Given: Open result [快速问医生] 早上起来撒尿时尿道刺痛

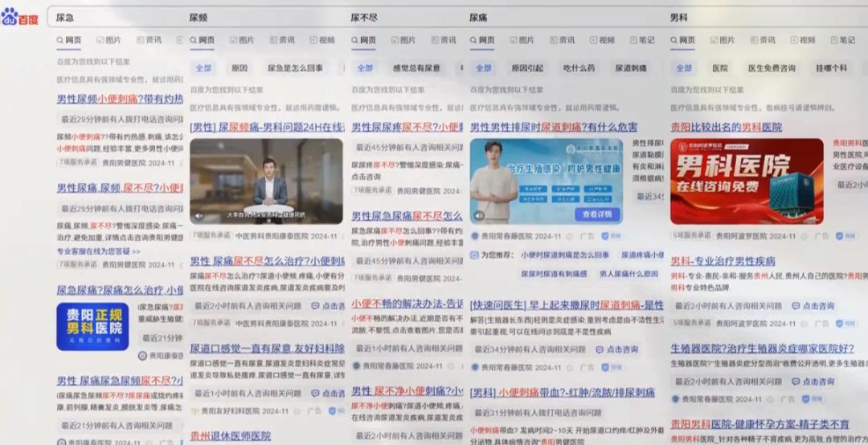Looking at the screenshot, I should (x=567, y=305).
